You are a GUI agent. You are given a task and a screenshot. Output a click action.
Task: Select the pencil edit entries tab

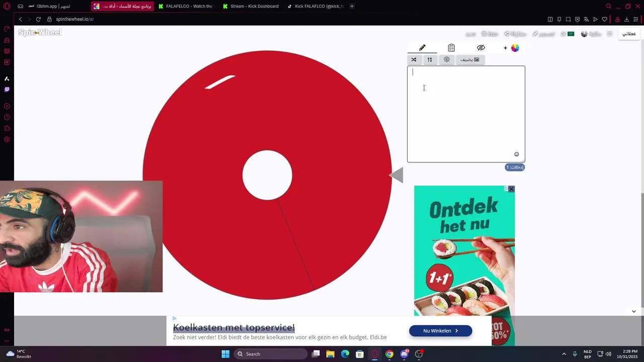click(422, 48)
